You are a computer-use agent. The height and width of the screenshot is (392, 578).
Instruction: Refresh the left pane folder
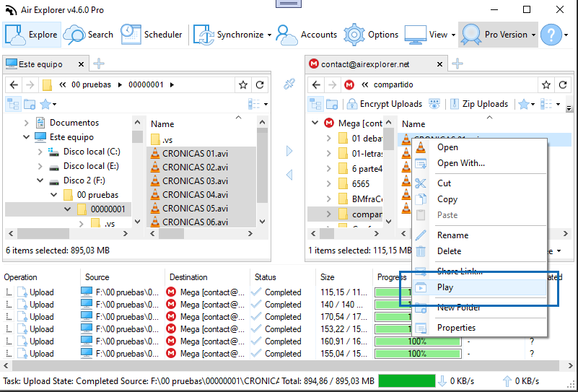[260, 85]
